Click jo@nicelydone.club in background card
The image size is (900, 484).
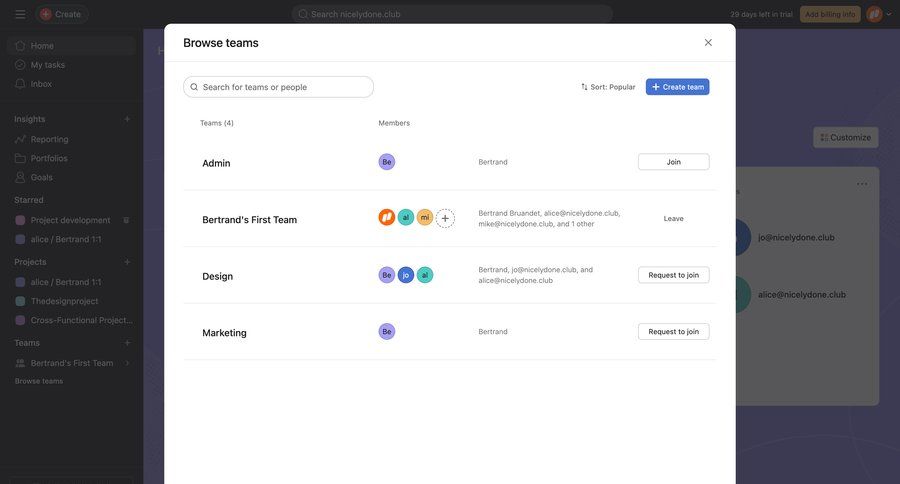[796, 237]
